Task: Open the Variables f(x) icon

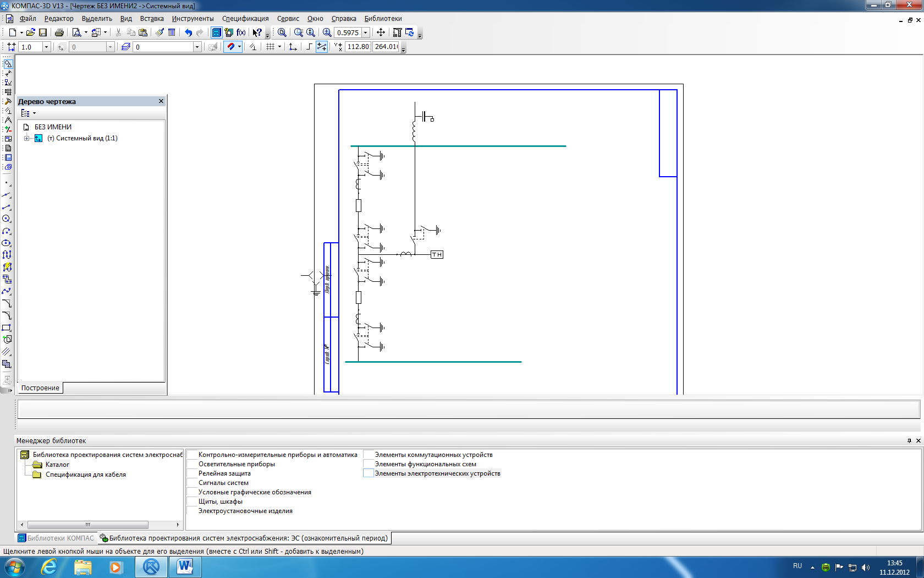Action: click(x=241, y=32)
